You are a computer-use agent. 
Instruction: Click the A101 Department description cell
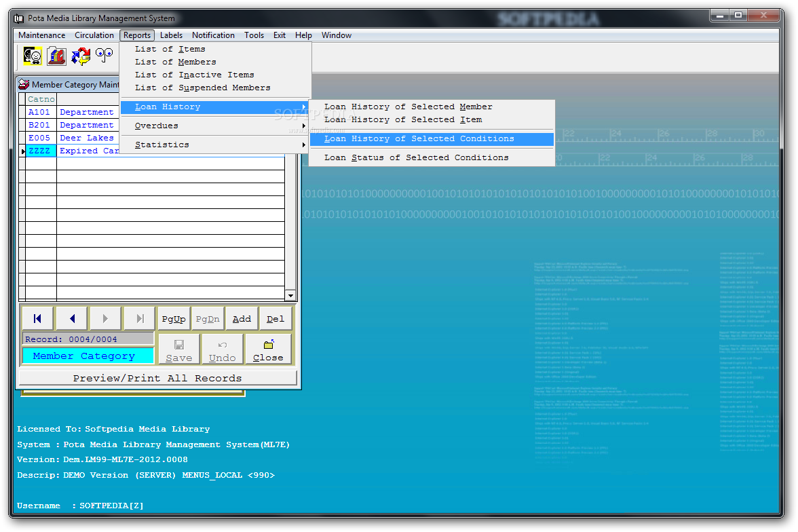pyautogui.click(x=88, y=112)
